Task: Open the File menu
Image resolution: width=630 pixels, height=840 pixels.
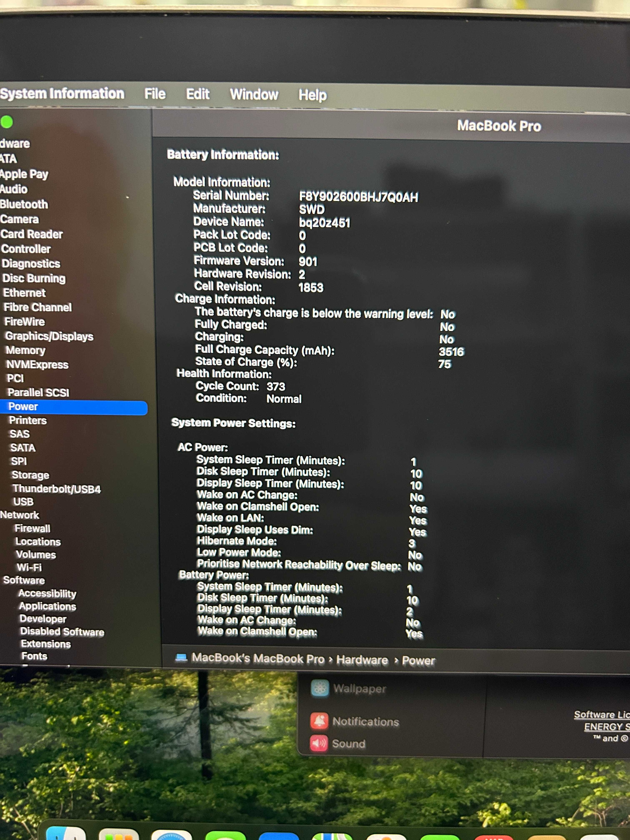Action: point(155,94)
